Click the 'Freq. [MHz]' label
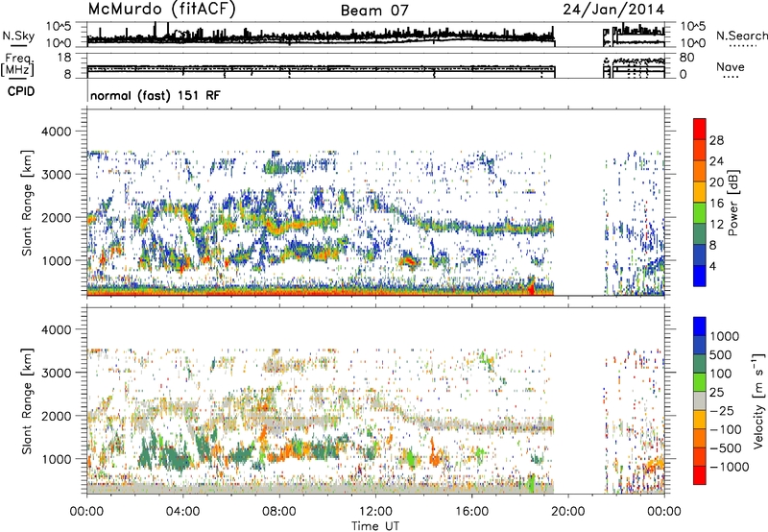Image resolution: width=768 pixels, height=532 pixels. [x=18, y=65]
